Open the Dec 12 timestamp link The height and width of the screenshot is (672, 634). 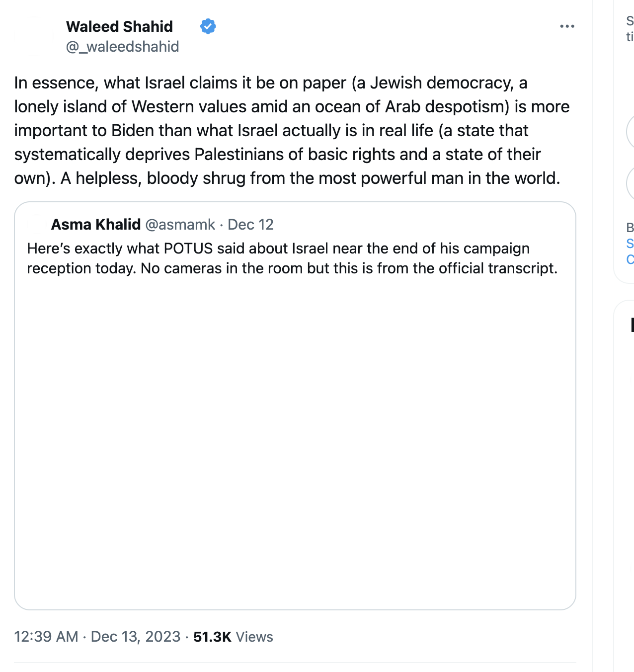[251, 225]
